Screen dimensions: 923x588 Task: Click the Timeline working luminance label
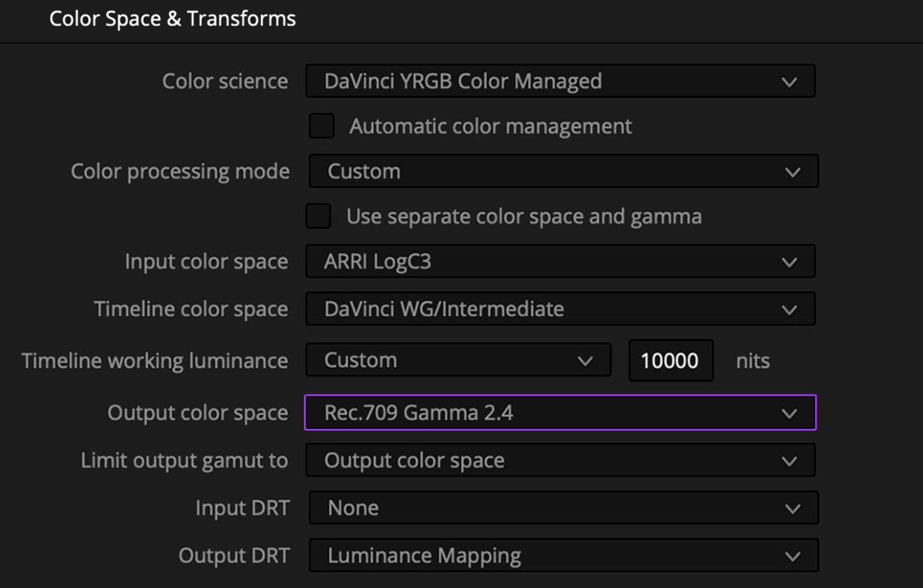[x=154, y=360]
